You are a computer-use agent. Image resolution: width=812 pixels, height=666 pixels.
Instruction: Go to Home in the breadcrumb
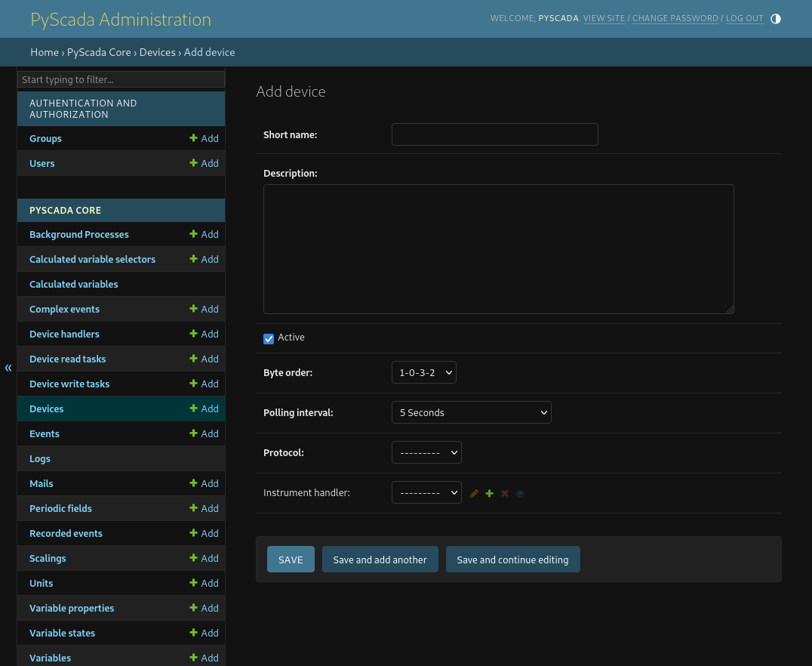[x=45, y=52]
